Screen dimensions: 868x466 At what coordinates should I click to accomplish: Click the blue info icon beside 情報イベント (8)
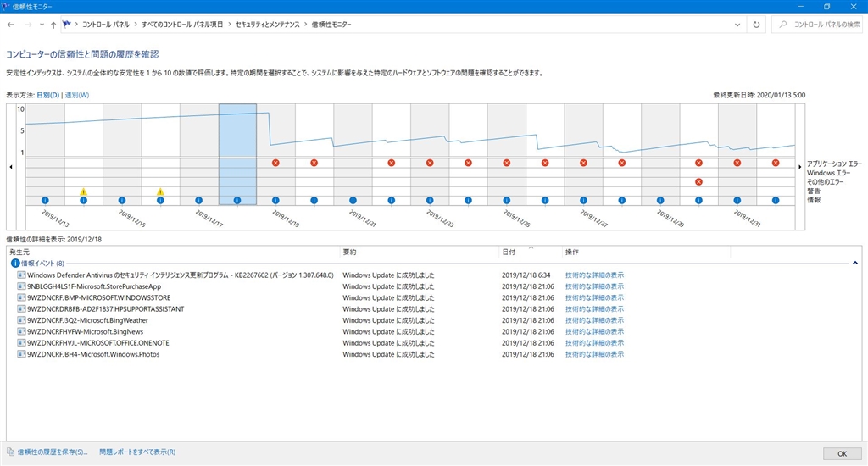pyautogui.click(x=15, y=264)
